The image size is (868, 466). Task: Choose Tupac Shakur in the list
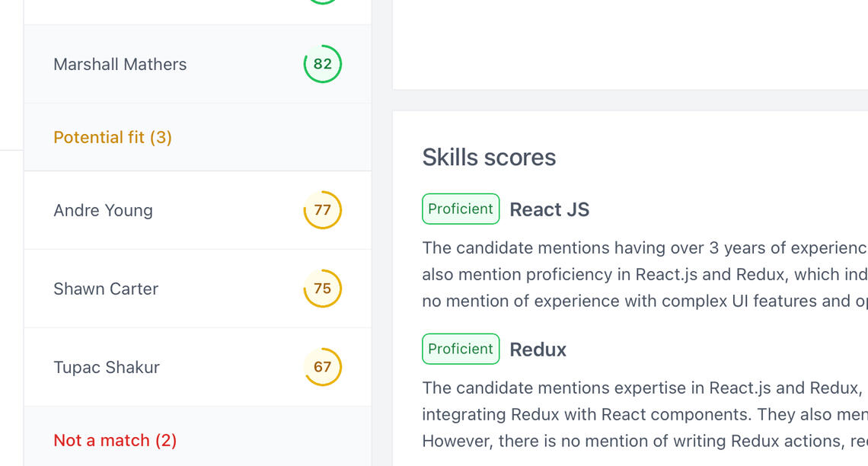tap(107, 367)
